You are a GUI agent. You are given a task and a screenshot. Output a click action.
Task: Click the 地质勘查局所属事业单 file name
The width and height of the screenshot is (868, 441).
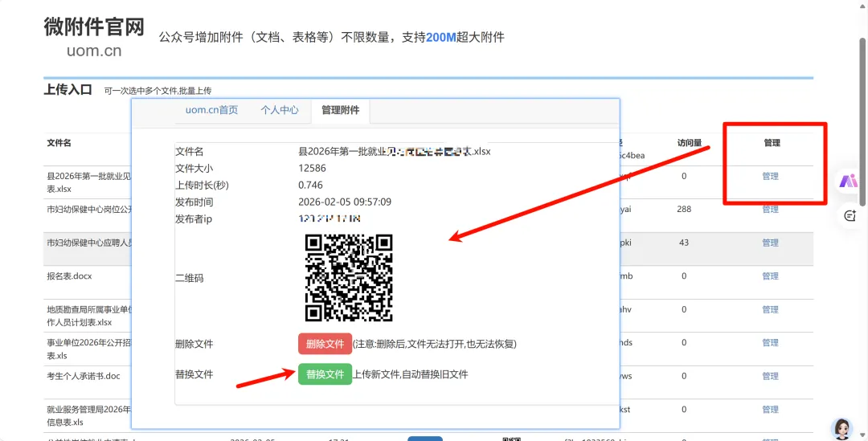[x=90, y=316]
